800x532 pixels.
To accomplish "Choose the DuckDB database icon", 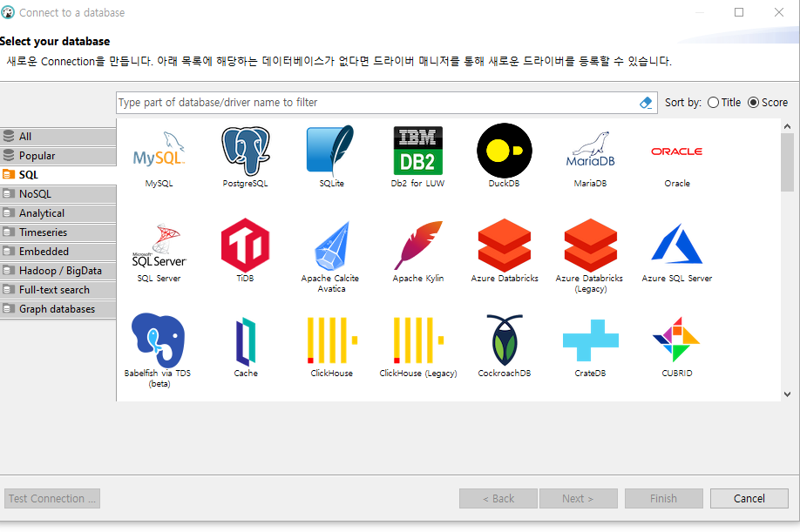I will (x=504, y=151).
